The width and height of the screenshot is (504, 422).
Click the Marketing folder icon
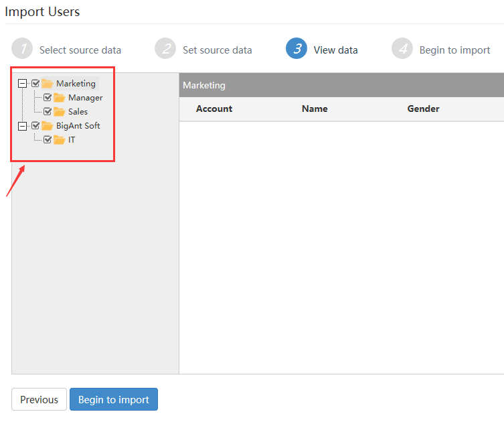click(x=48, y=84)
